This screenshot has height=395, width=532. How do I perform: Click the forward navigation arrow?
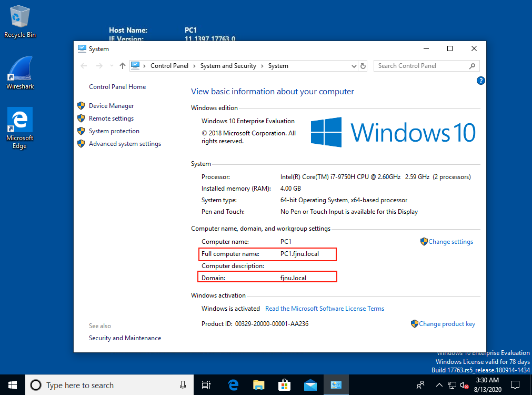[99, 66]
